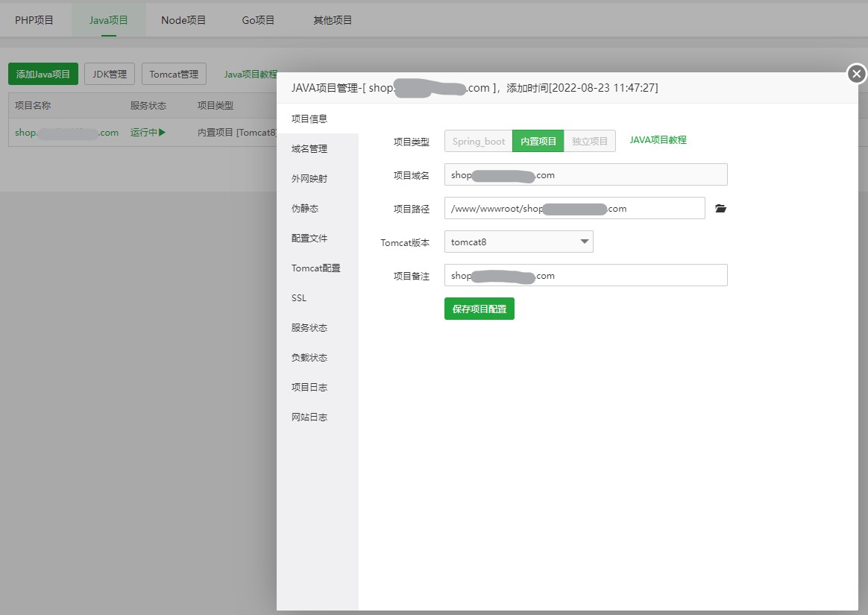Open JDK管理 settings
Image resolution: width=868 pixels, height=615 pixels.
tap(110, 74)
